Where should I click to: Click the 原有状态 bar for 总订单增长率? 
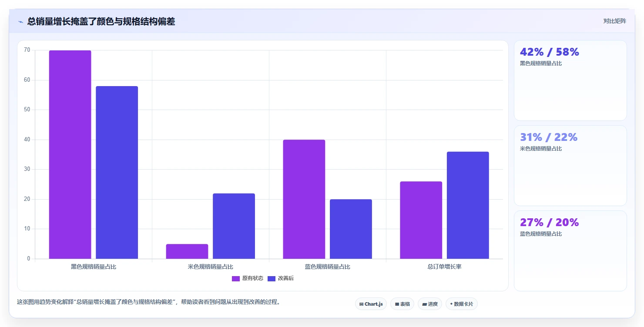coord(421,220)
